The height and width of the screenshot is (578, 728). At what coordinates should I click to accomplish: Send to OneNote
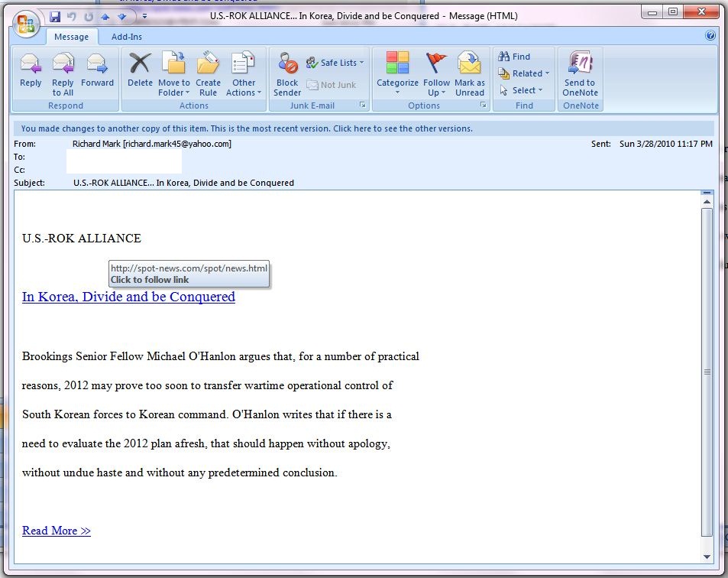[580, 74]
